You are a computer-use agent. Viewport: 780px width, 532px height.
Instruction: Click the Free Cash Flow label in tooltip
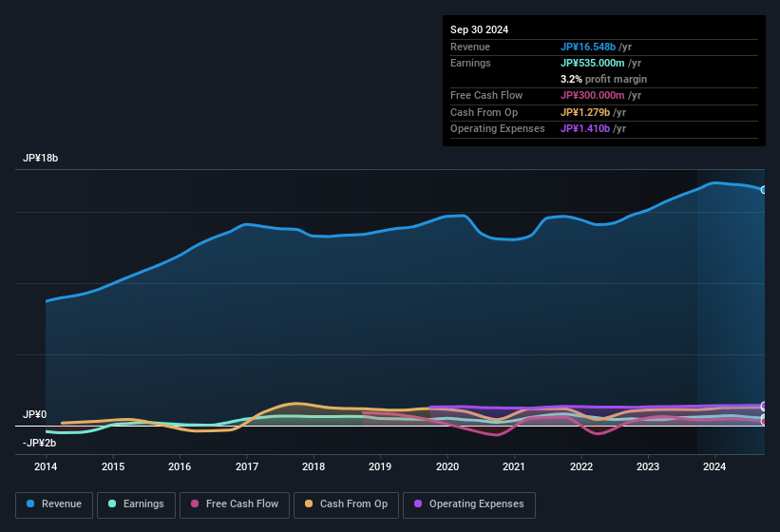[x=486, y=95]
